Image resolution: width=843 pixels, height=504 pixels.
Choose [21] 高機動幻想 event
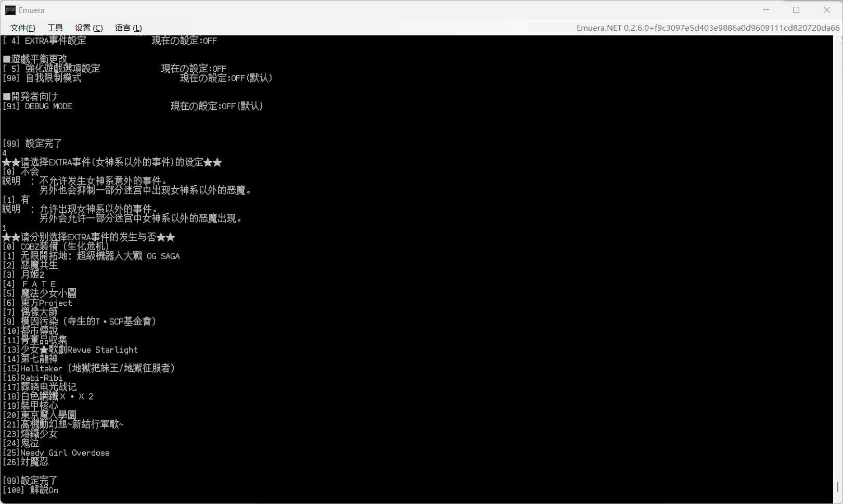point(63,424)
